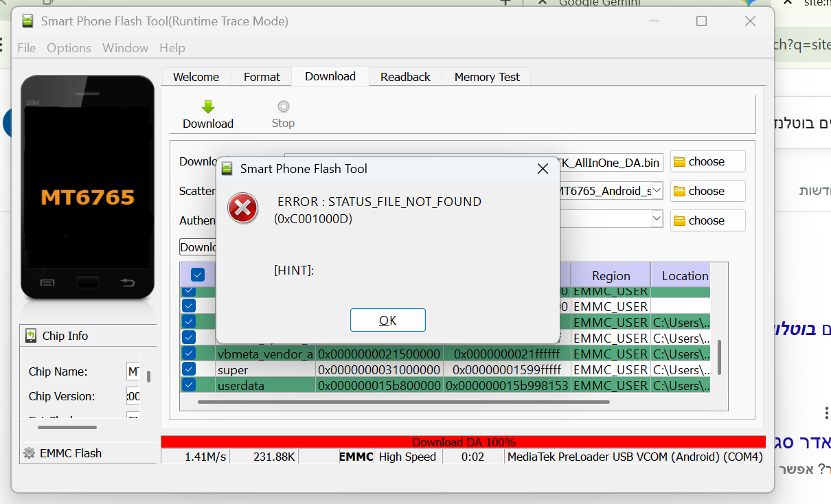The width and height of the screenshot is (831, 504).
Task: Click folder icon to choose Authentication file
Action: tap(680, 221)
